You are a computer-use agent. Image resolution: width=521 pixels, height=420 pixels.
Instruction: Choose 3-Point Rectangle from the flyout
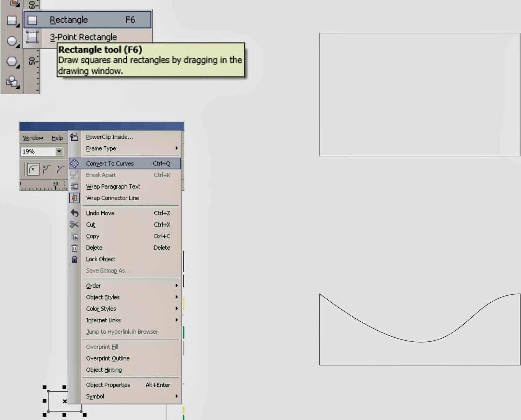(88, 37)
